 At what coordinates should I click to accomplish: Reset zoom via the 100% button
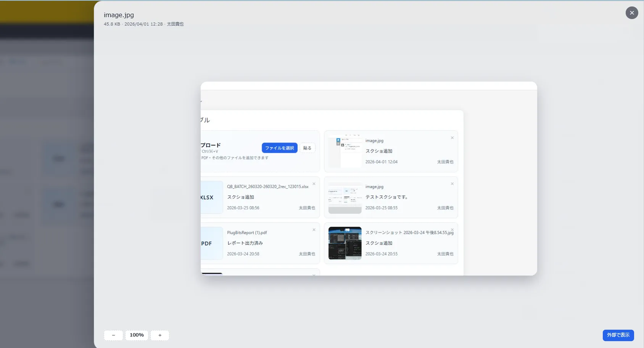pyautogui.click(x=137, y=335)
